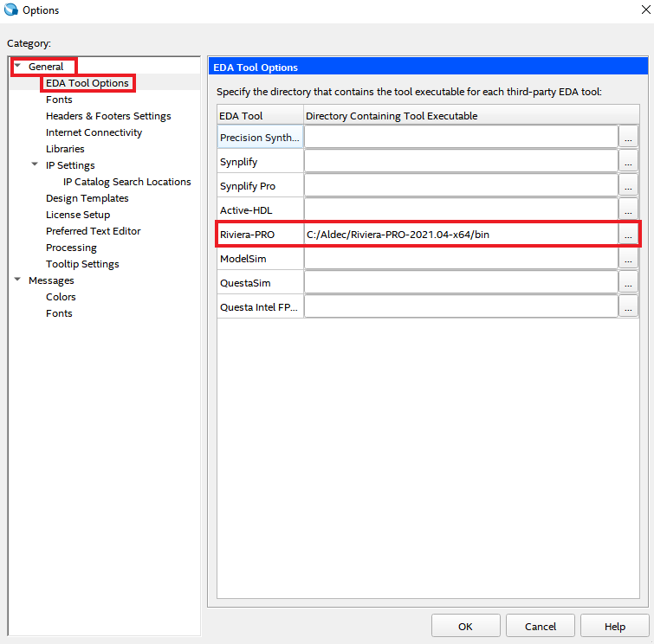The width and height of the screenshot is (654, 644).
Task: Select the Riviera-PRO tool name cell
Action: pos(260,235)
